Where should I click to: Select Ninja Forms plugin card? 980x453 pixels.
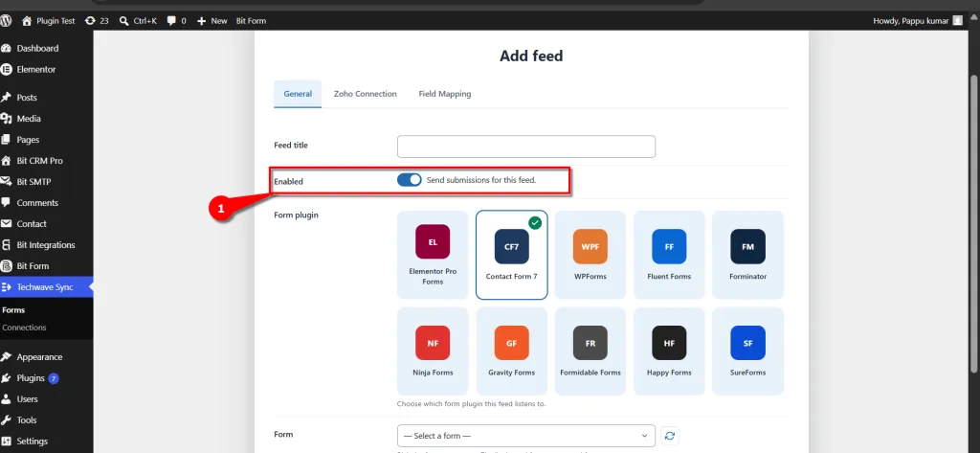pyautogui.click(x=433, y=351)
